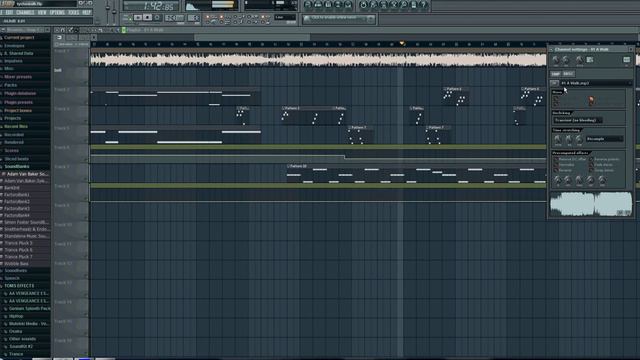
Task: Click the help question-mark shortcut icon
Action: coord(423,4)
